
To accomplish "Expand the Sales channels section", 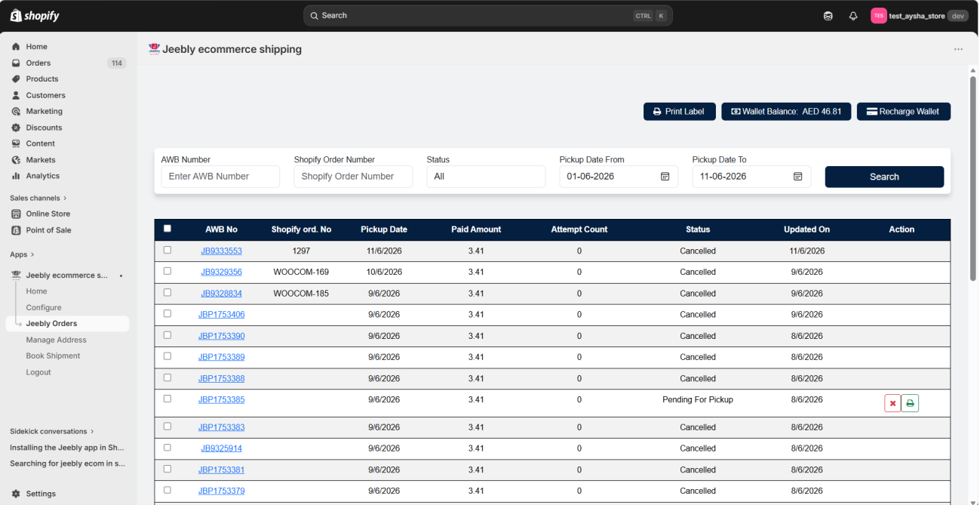I will [38, 198].
